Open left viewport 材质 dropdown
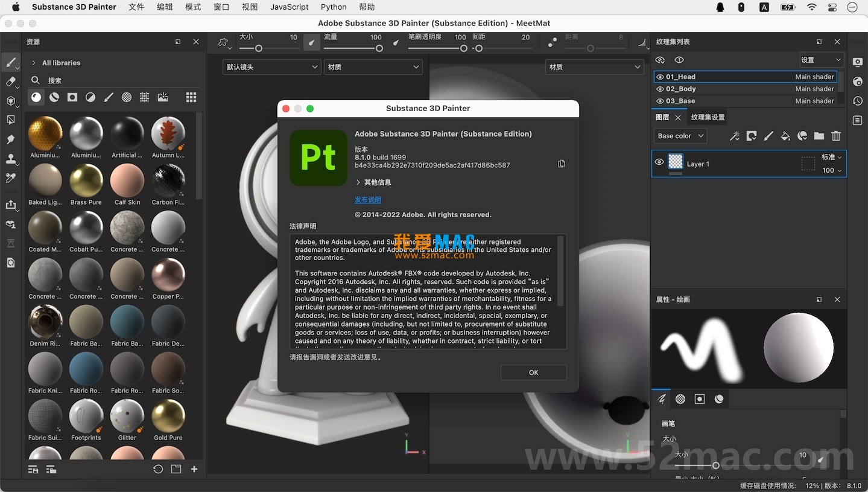This screenshot has height=492, width=868. (373, 67)
